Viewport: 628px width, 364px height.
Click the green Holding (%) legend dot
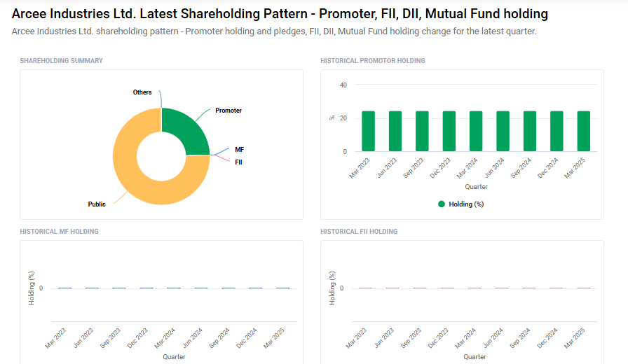click(x=442, y=204)
